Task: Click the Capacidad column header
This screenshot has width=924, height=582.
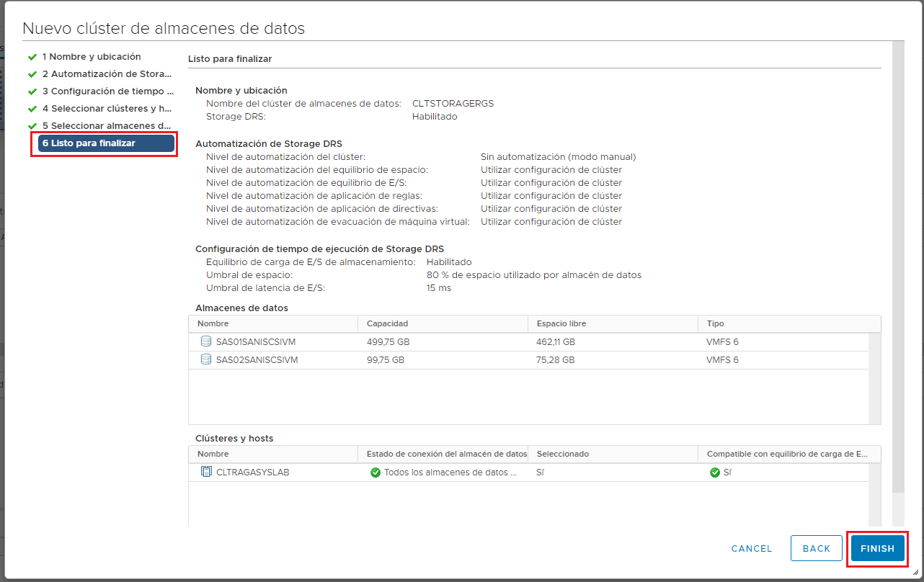Action: (x=388, y=323)
